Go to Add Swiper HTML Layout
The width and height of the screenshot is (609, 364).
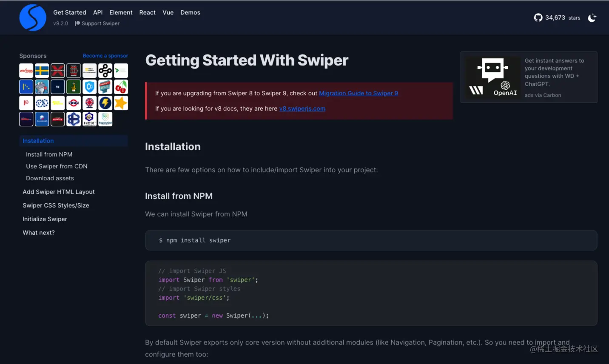(59, 192)
